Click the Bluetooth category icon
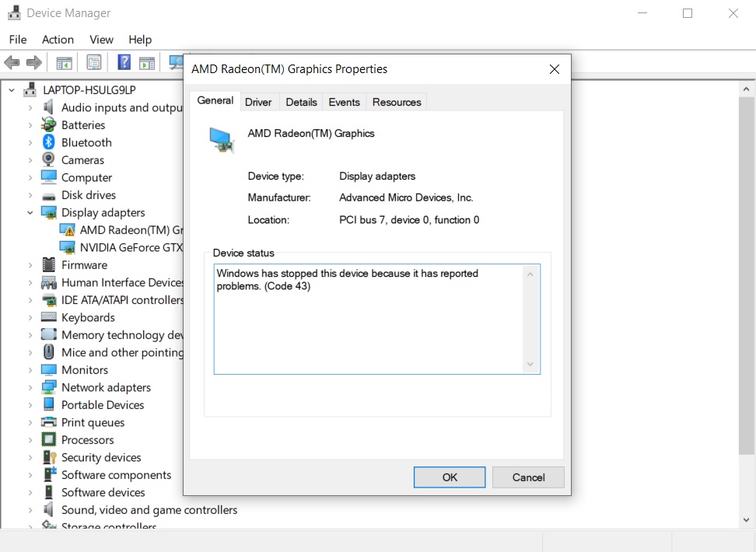This screenshot has height=552, width=756. (49, 142)
